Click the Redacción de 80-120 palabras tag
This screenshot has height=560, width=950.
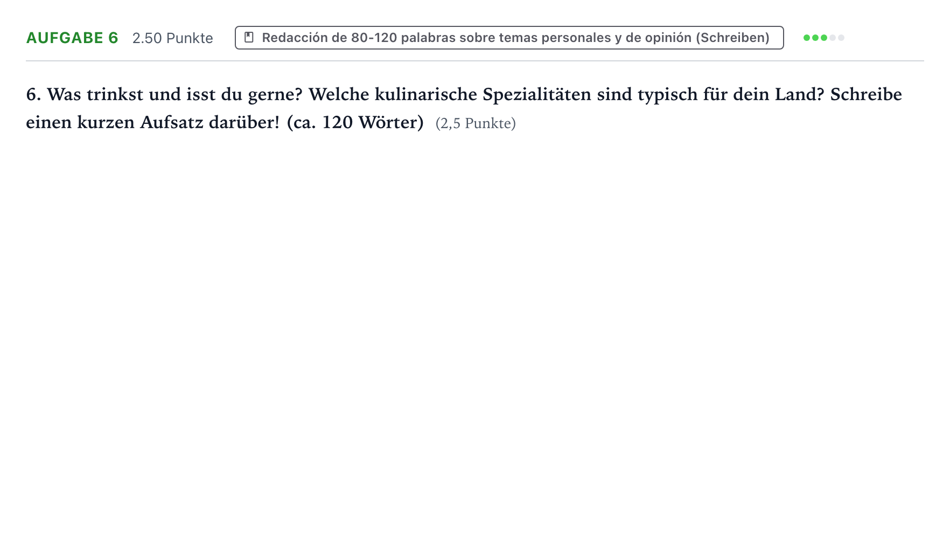pyautogui.click(x=509, y=38)
